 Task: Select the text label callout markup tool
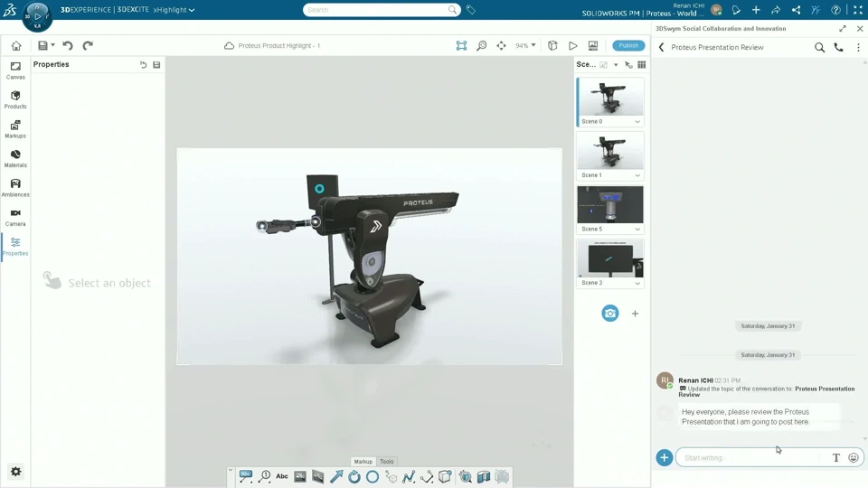tap(246, 476)
